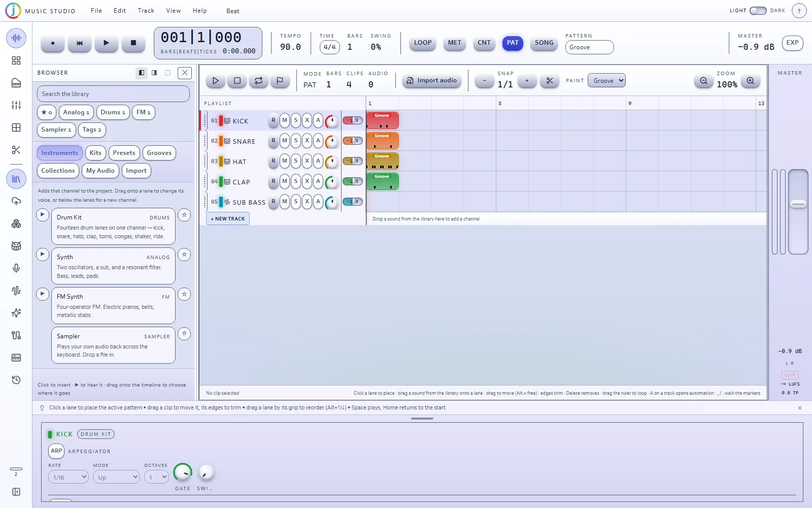The height and width of the screenshot is (508, 812).
Task: Switch to SONG mode
Action: click(x=544, y=43)
